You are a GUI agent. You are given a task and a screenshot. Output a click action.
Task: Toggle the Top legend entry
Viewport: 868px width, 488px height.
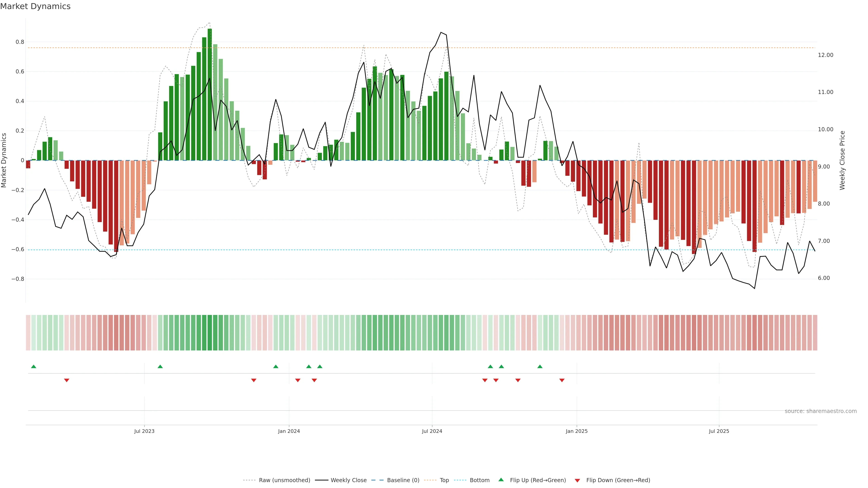444,480
